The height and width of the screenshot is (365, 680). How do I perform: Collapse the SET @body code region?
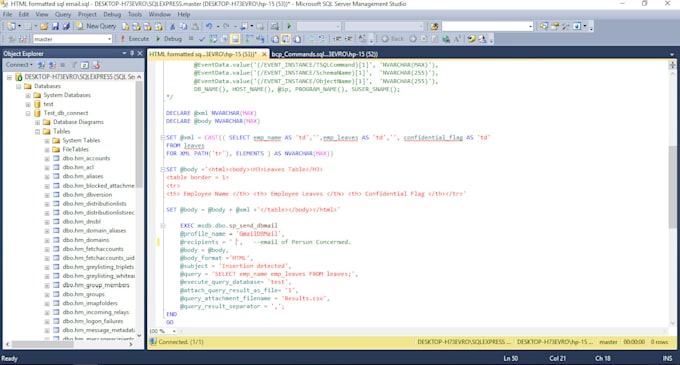click(x=163, y=169)
